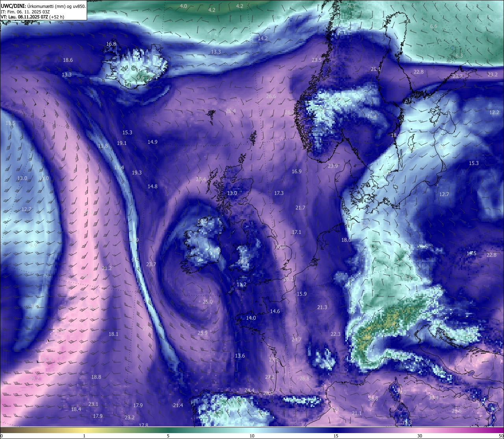Click the 18.8 value label
The height and width of the screenshot is (439, 504).
[96, 377]
